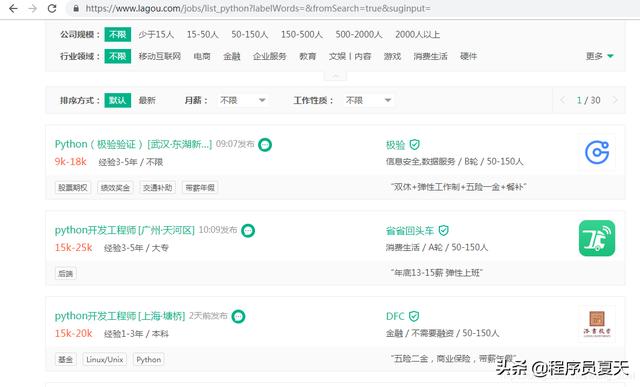The height and width of the screenshot is (387, 640).
Task: Filter industry by 硬件
Action: 468,56
